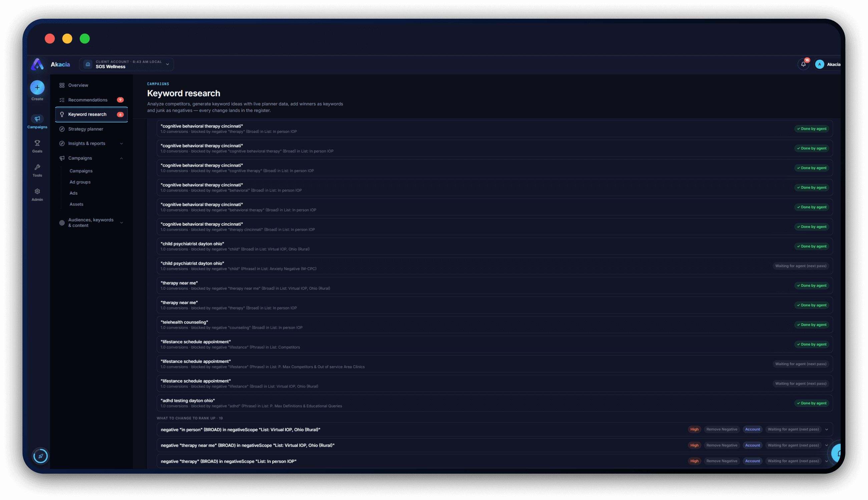Open the notifications bell
This screenshot has height=500, width=868.
click(x=803, y=64)
